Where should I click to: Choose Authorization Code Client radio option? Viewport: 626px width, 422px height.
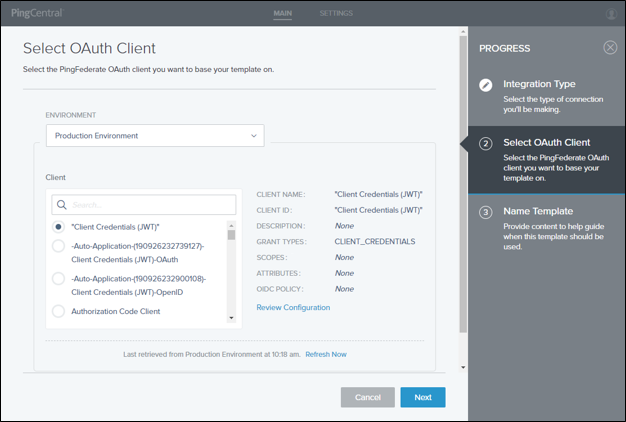[59, 311]
